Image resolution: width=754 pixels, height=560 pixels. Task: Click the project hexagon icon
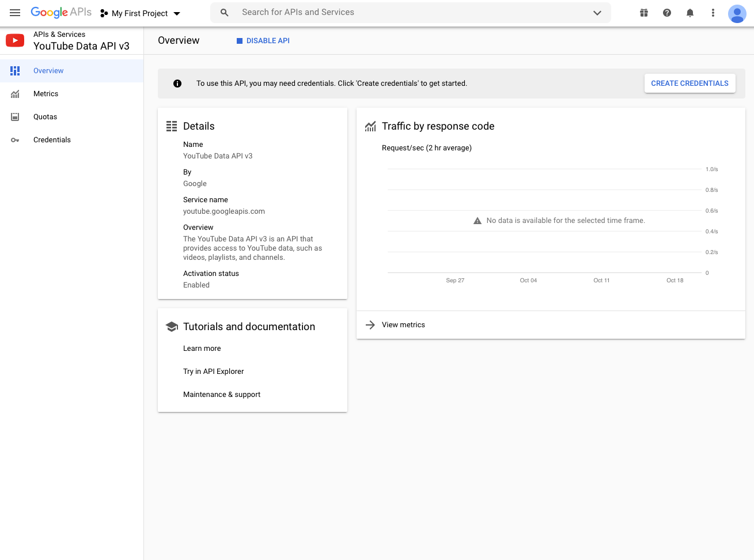tap(104, 13)
